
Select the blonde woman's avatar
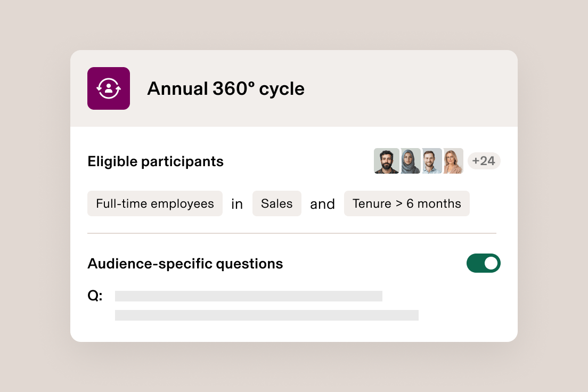454,160
